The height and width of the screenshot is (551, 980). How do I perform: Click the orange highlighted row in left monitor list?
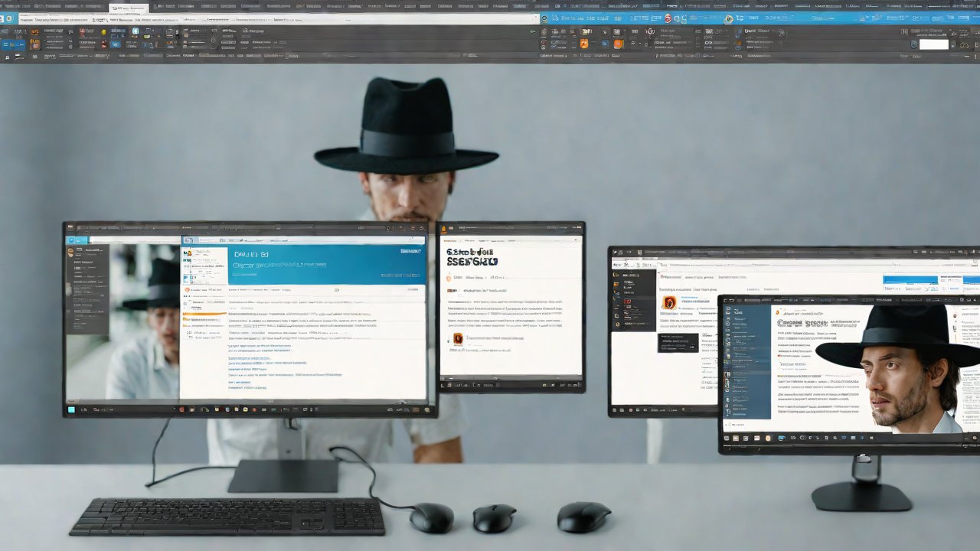click(x=204, y=314)
